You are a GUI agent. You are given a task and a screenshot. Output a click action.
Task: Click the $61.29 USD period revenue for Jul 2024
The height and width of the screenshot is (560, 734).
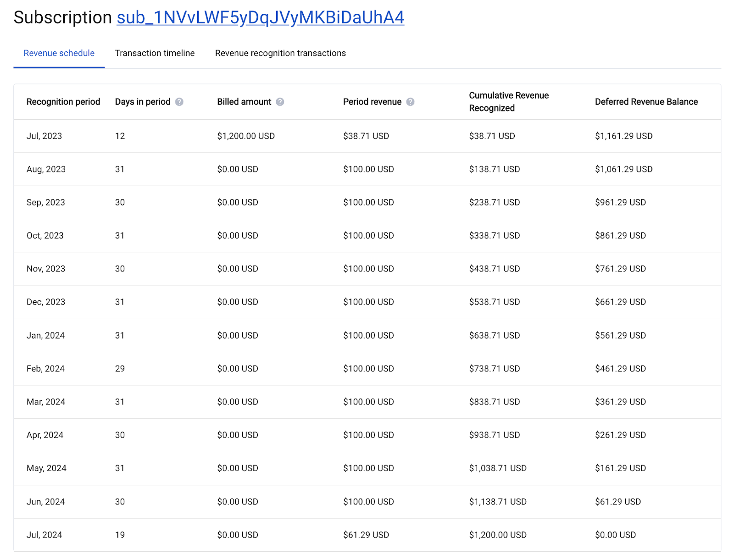point(366,535)
